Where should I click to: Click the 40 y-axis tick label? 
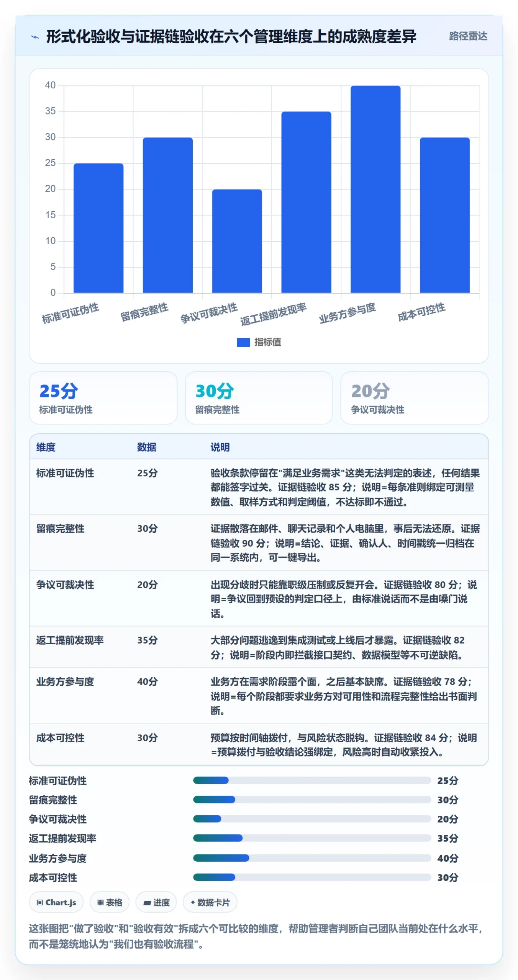(50, 85)
